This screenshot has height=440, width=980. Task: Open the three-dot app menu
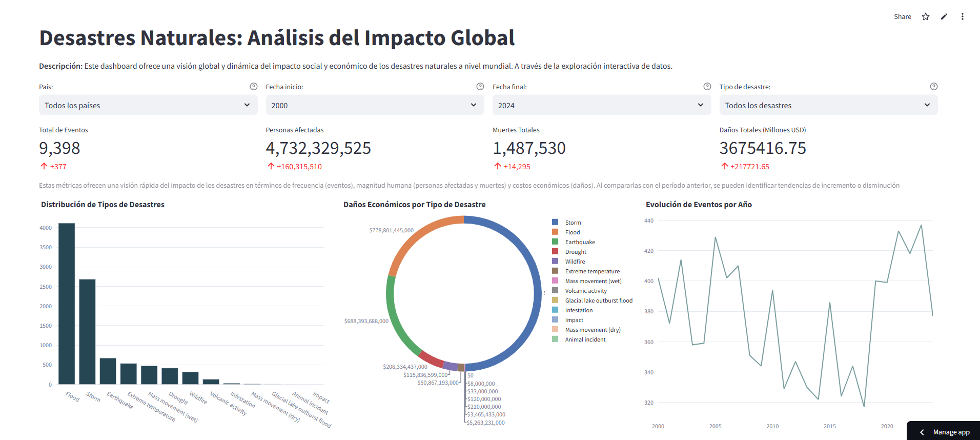pyautogui.click(x=962, y=16)
